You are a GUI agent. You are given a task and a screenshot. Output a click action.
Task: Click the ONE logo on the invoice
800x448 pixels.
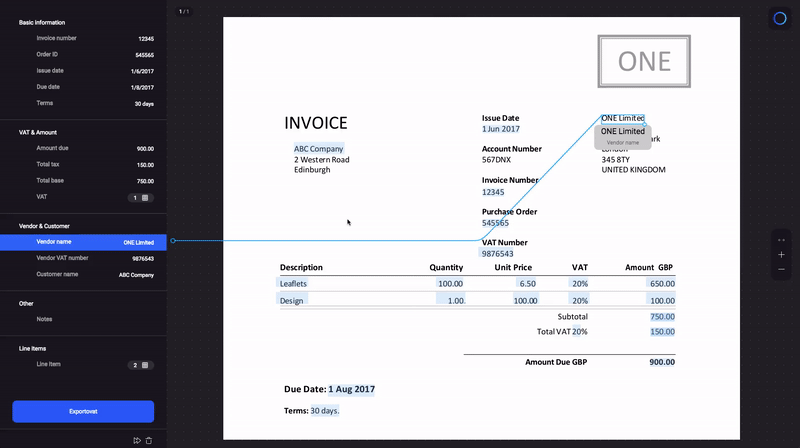644,61
